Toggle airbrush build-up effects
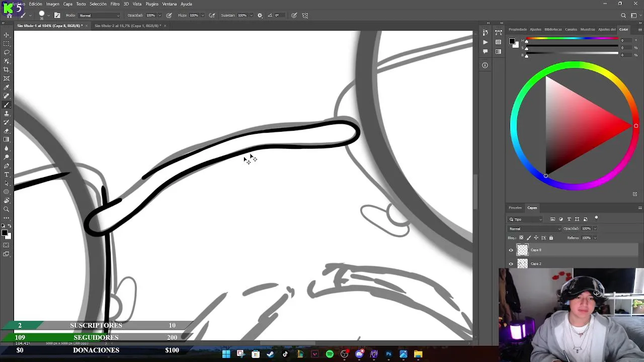This screenshot has height=362, width=644. (212, 15)
